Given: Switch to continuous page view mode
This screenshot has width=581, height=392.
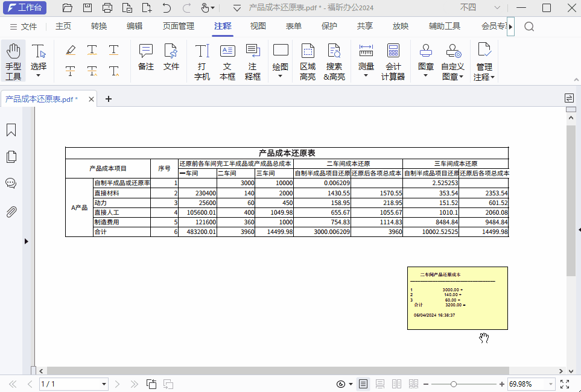Looking at the screenshot, I should 380,384.
